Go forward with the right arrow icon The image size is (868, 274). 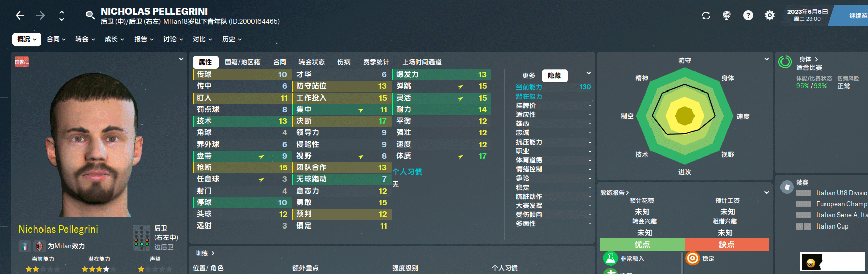(x=40, y=15)
